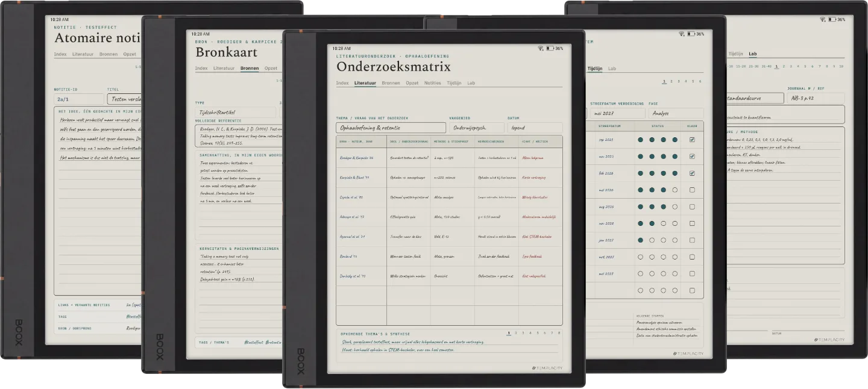
Task: Fill the empty status circle in the mei 2026 row
Action: pos(675,190)
